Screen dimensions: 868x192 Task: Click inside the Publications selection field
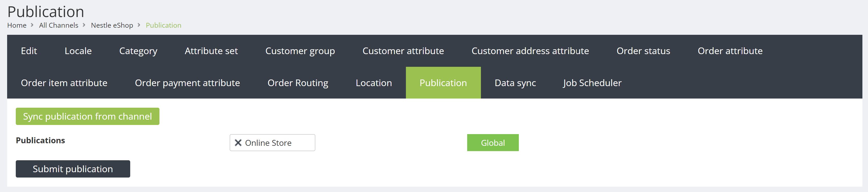272,143
